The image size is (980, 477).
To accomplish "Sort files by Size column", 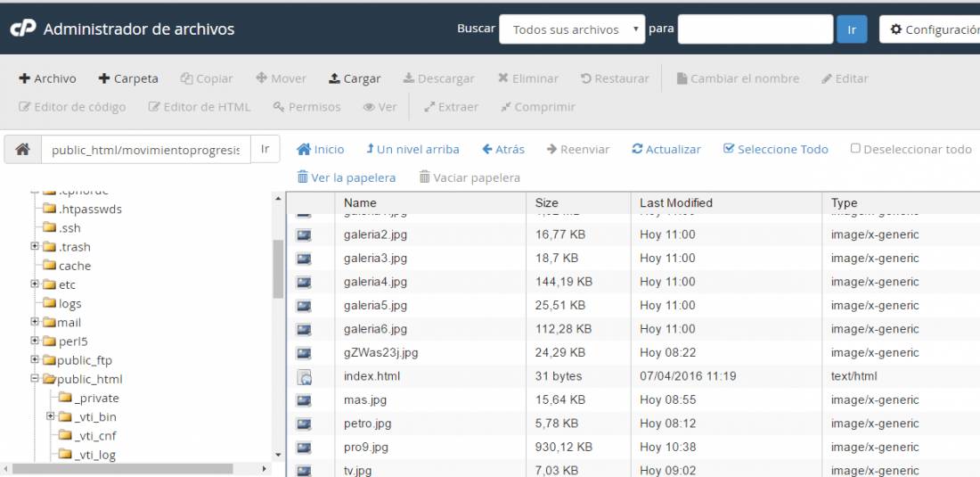I will coord(547,203).
